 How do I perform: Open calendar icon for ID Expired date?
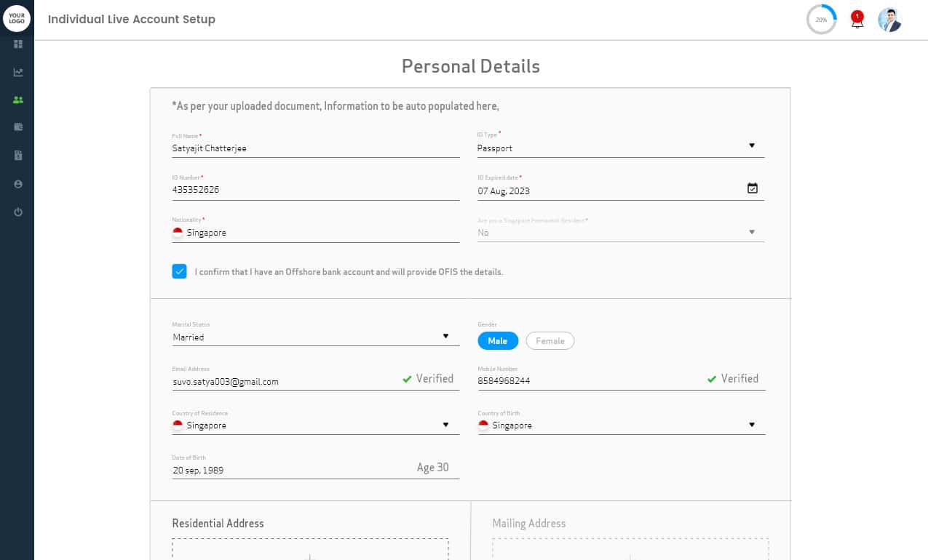pyautogui.click(x=753, y=188)
